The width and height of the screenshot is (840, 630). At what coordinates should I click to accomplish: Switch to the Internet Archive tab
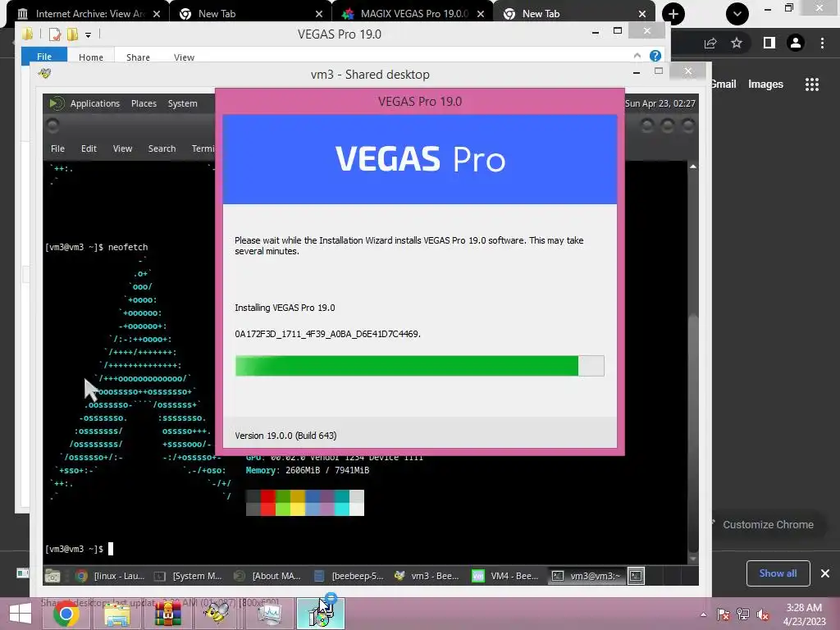pyautogui.click(x=90, y=14)
